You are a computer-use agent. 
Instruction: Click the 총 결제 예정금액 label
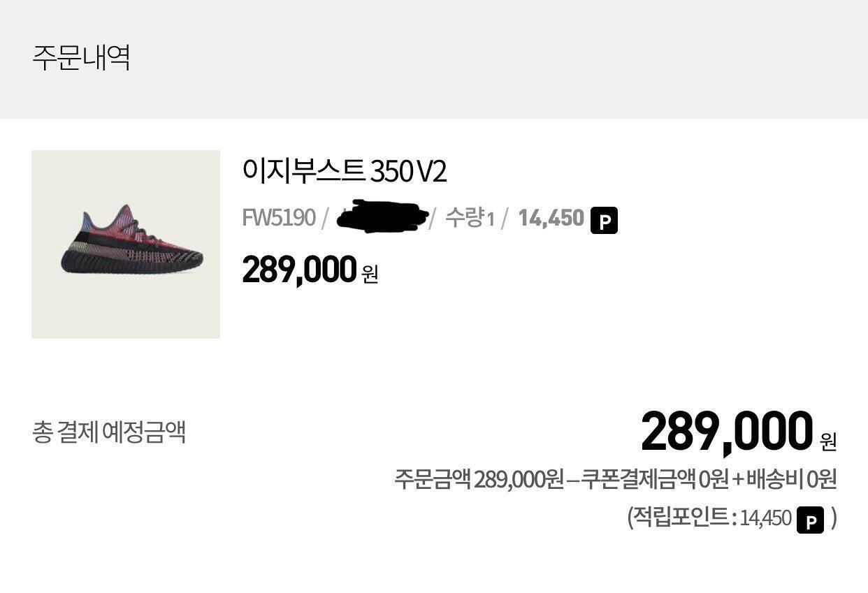click(x=109, y=432)
